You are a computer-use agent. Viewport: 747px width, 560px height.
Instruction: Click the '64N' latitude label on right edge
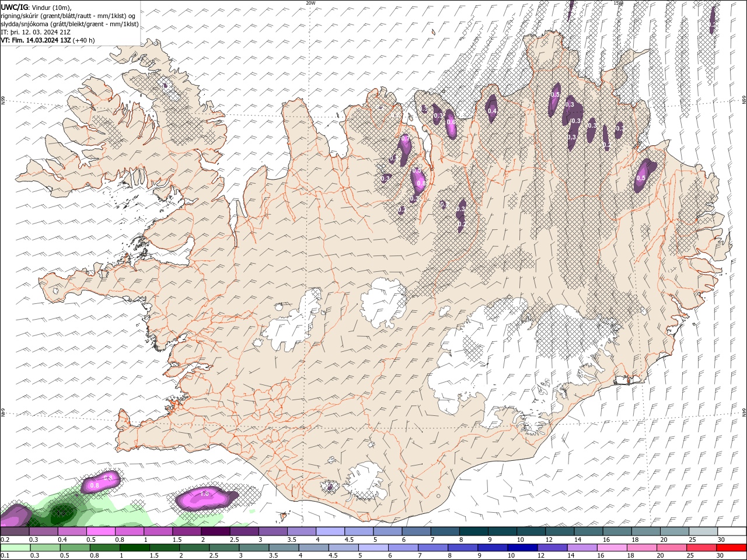[x=744, y=412]
